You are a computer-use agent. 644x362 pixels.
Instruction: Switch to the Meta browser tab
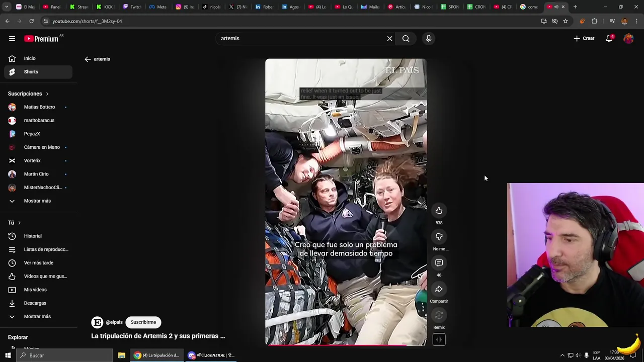(x=158, y=7)
